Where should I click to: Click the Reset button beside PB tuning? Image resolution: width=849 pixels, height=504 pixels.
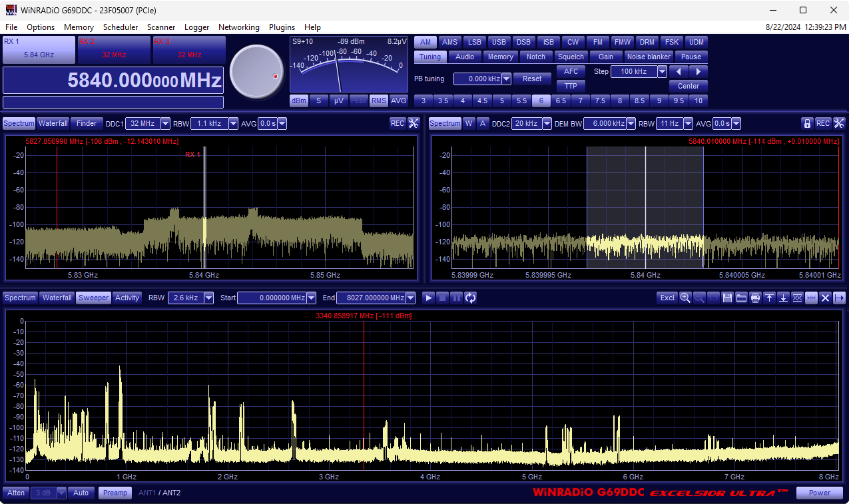531,79
